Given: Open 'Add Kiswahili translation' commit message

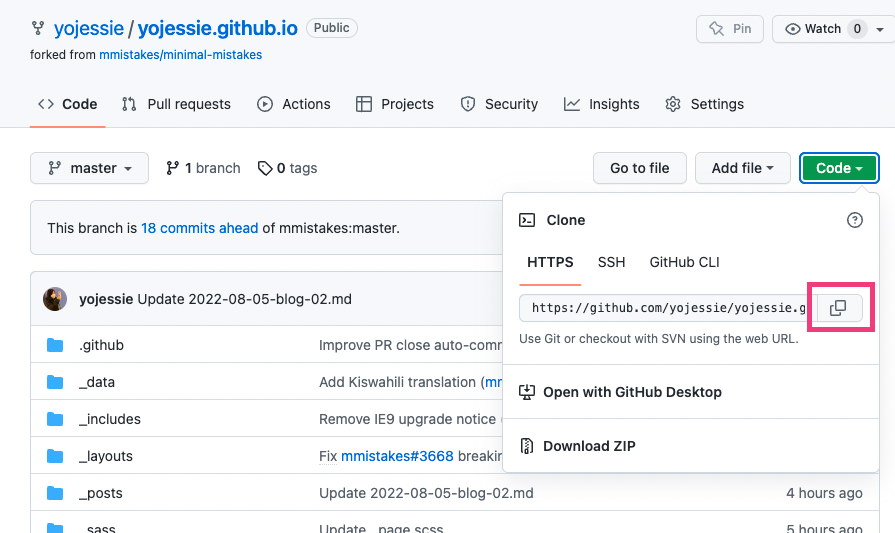Looking at the screenshot, I should pos(400,382).
